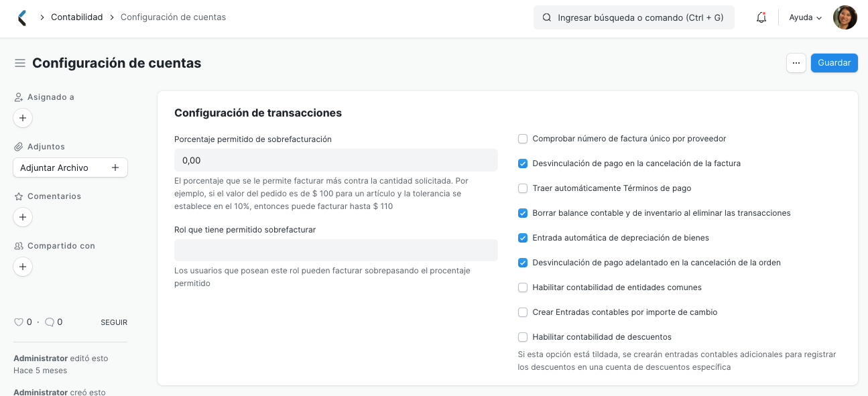This screenshot has height=396, width=868.
Task: Uncheck Desvinculación de pago en la cancelación de la factura
Action: point(523,163)
